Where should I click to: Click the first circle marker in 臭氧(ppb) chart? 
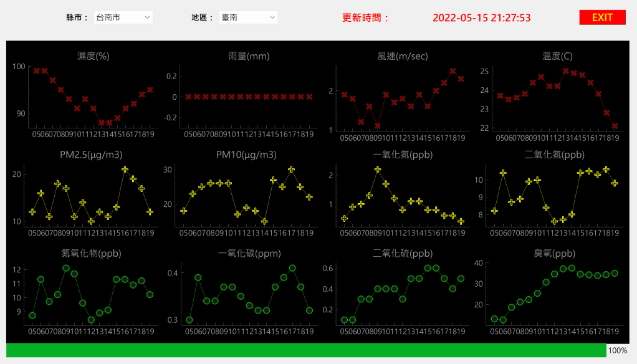495,318
